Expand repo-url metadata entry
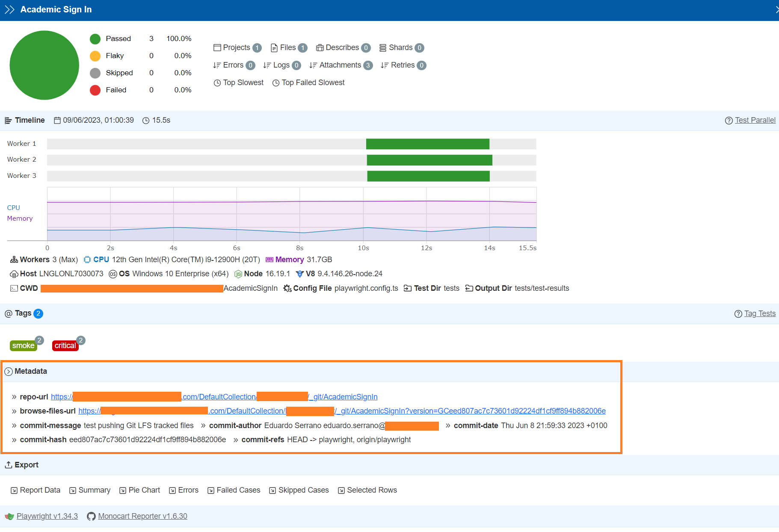This screenshot has width=779, height=532. pos(14,397)
